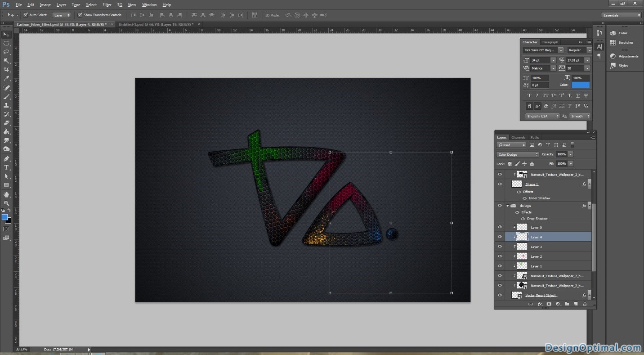
Task: Select the Magic Wand tool
Action: (6, 61)
